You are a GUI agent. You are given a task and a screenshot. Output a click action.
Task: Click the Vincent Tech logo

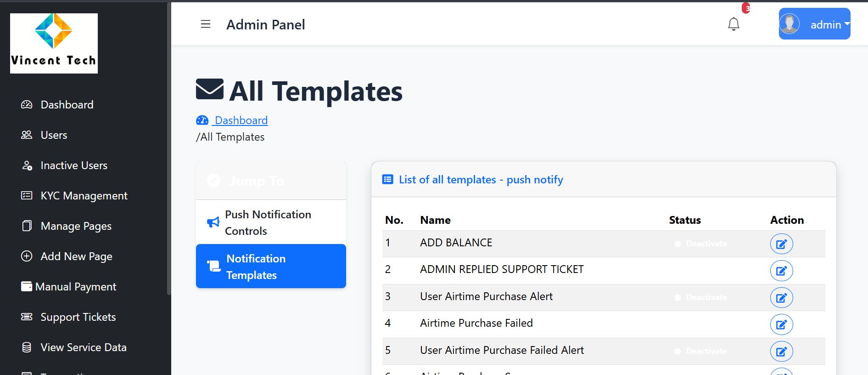tap(54, 43)
